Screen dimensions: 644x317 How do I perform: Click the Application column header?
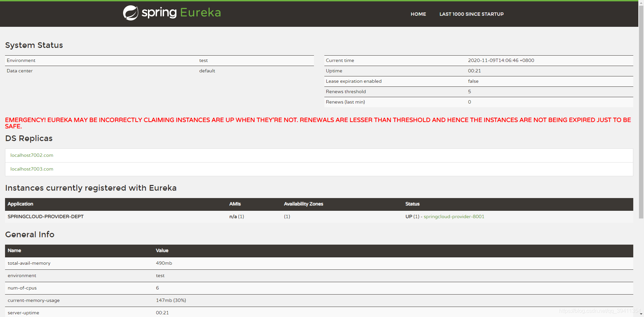(20, 204)
